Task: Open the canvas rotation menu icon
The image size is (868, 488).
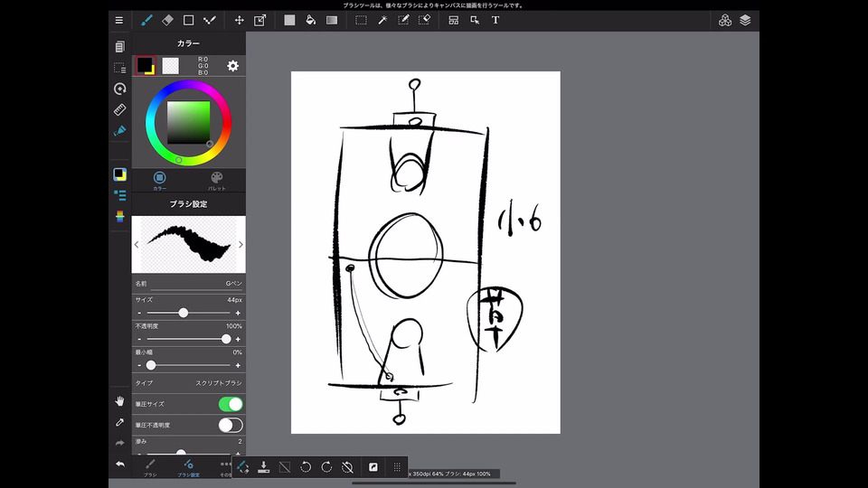Action: [119, 89]
